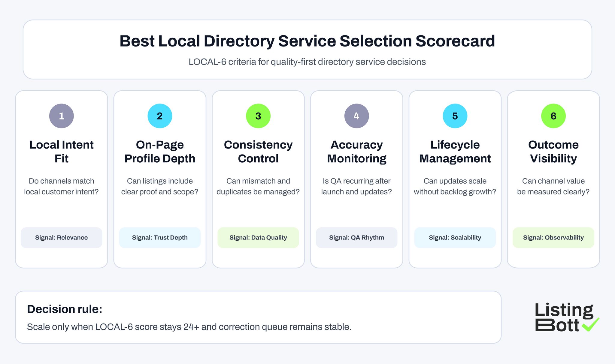Select the blue circle numbered 5
Viewport: 615px width, 364px height.
click(455, 116)
